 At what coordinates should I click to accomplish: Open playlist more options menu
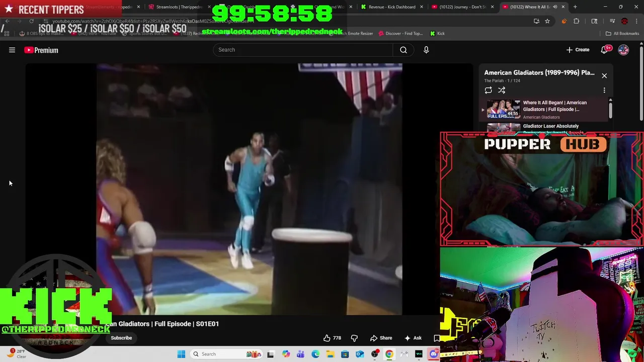coord(604,90)
